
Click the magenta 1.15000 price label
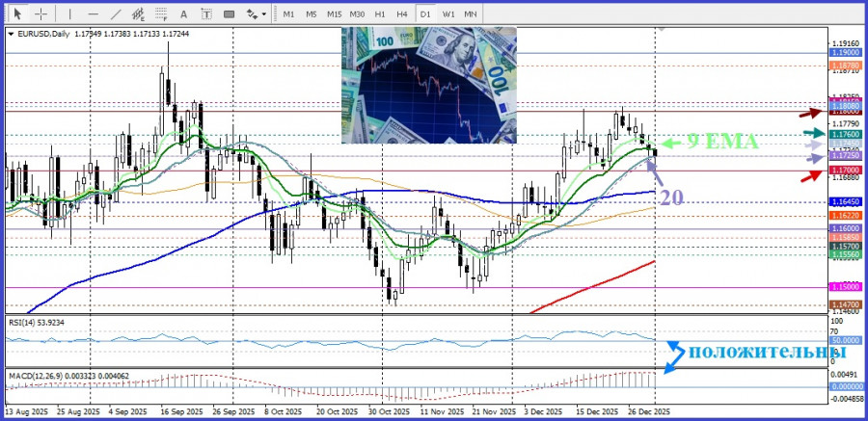tap(845, 286)
